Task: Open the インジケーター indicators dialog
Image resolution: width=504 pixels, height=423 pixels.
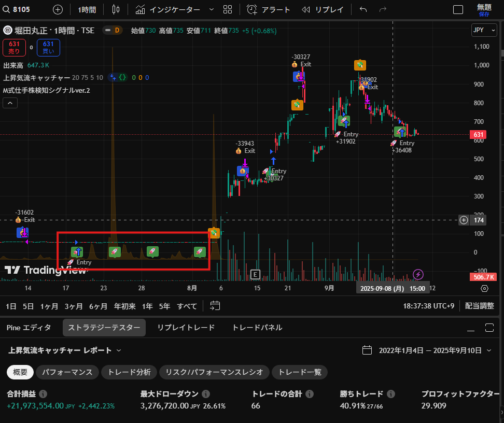Action: pyautogui.click(x=167, y=10)
